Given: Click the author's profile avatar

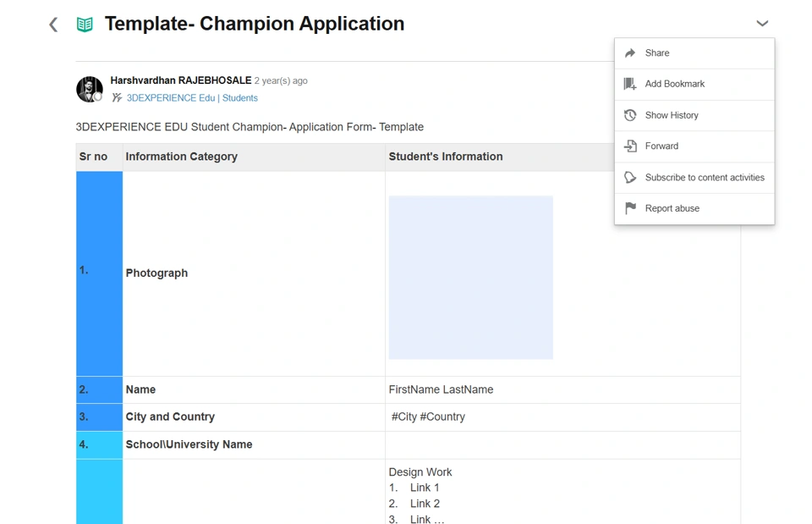Looking at the screenshot, I should pos(90,89).
